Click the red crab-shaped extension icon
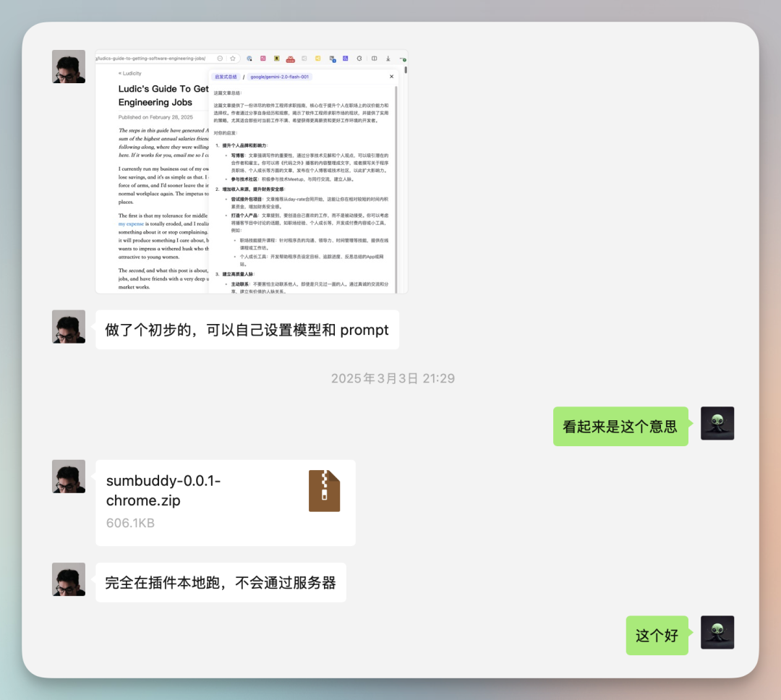Image resolution: width=781 pixels, height=700 pixels. pos(291,59)
